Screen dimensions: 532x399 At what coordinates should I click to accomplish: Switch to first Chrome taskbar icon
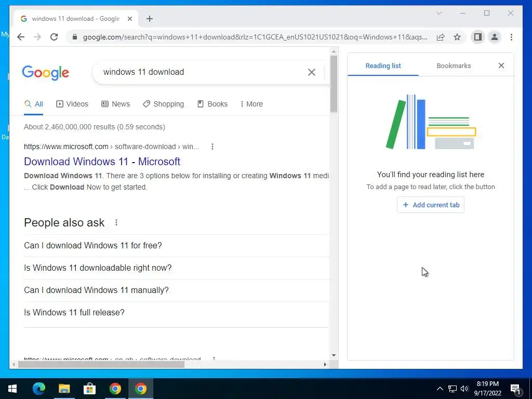point(115,389)
